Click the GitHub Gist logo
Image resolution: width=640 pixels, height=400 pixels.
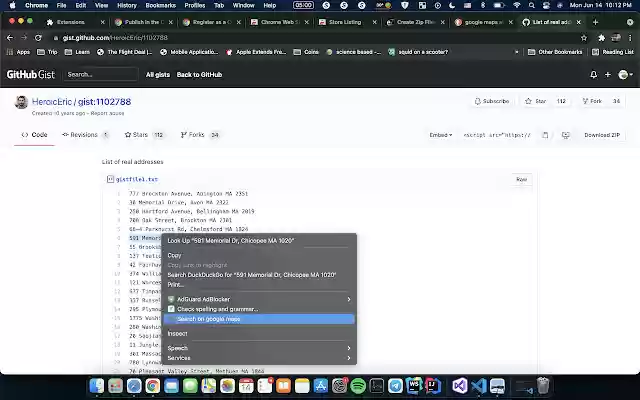tap(31, 74)
